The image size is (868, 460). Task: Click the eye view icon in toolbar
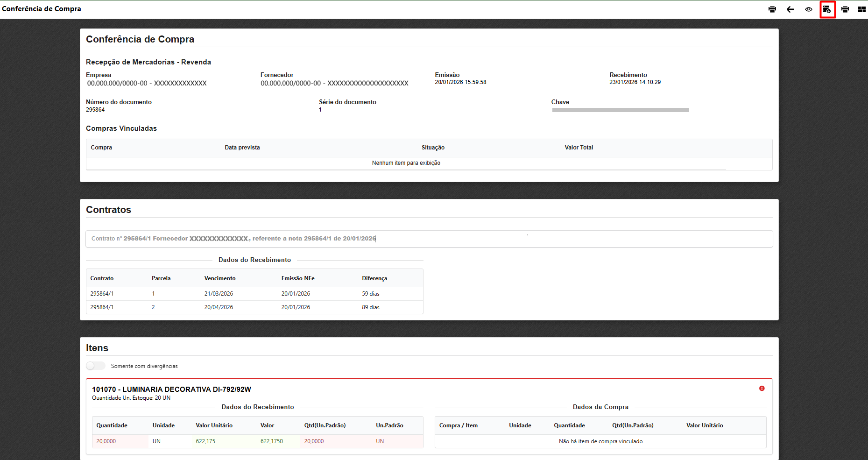coord(809,9)
